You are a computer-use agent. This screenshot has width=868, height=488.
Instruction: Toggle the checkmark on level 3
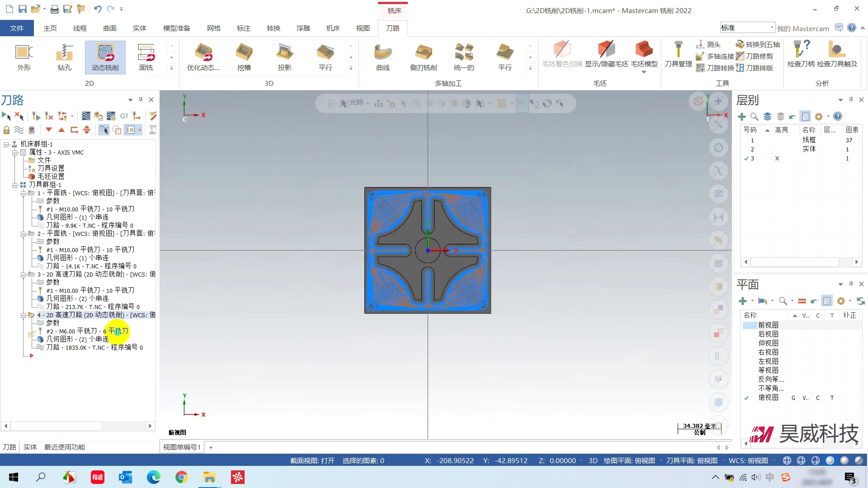tap(746, 159)
